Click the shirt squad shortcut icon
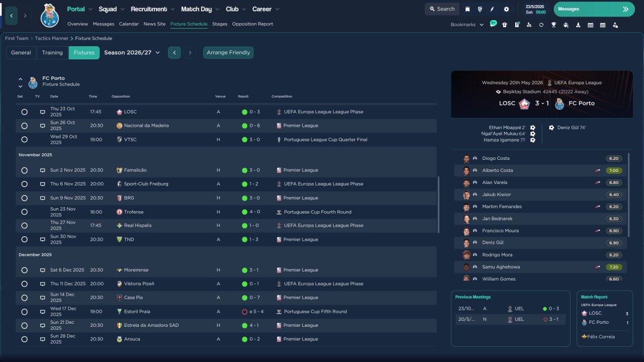The height and width of the screenshot is (362, 644). 505,25
